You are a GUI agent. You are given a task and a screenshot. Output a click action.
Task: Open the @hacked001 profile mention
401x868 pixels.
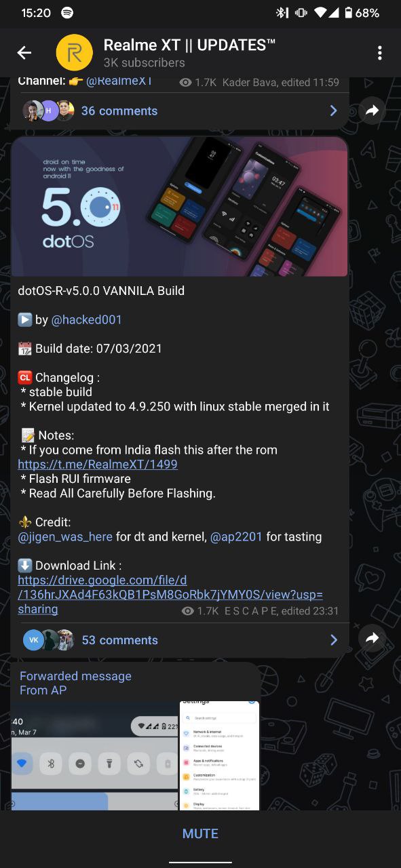pyautogui.click(x=87, y=319)
